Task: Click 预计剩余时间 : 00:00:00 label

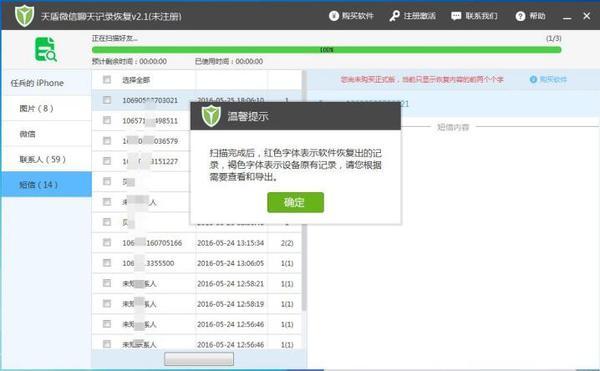Action: click(x=129, y=61)
